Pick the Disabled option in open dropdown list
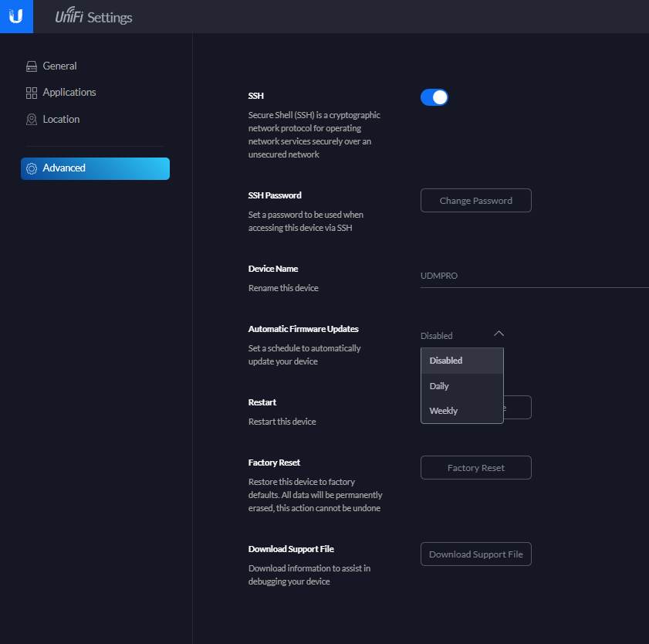The width and height of the screenshot is (649, 644). tap(446, 361)
